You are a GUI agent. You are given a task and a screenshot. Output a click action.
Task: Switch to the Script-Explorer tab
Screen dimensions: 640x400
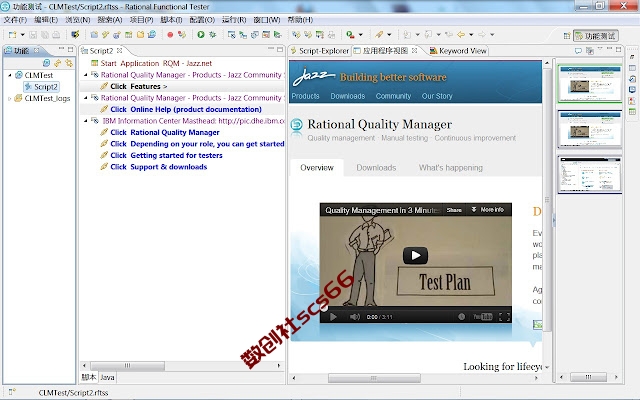320,51
